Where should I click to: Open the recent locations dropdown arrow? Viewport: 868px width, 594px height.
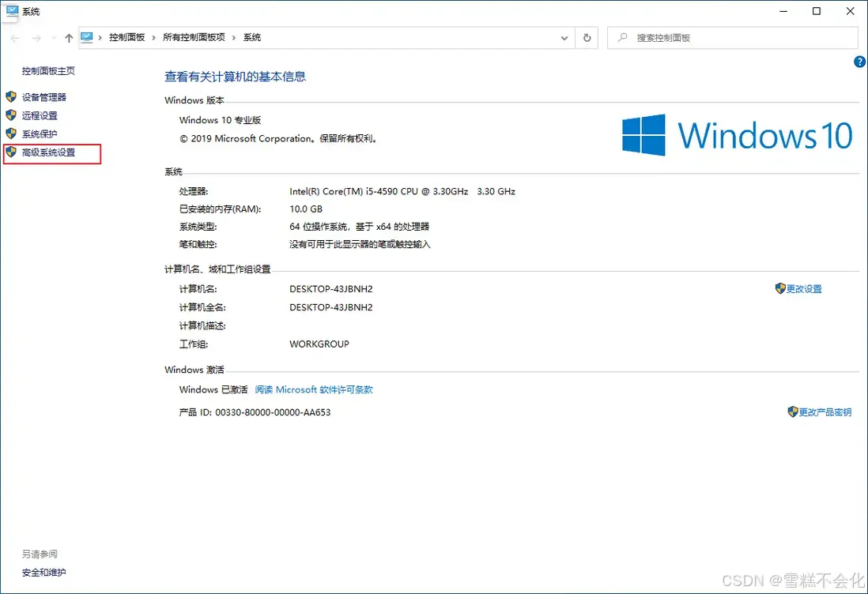point(54,38)
